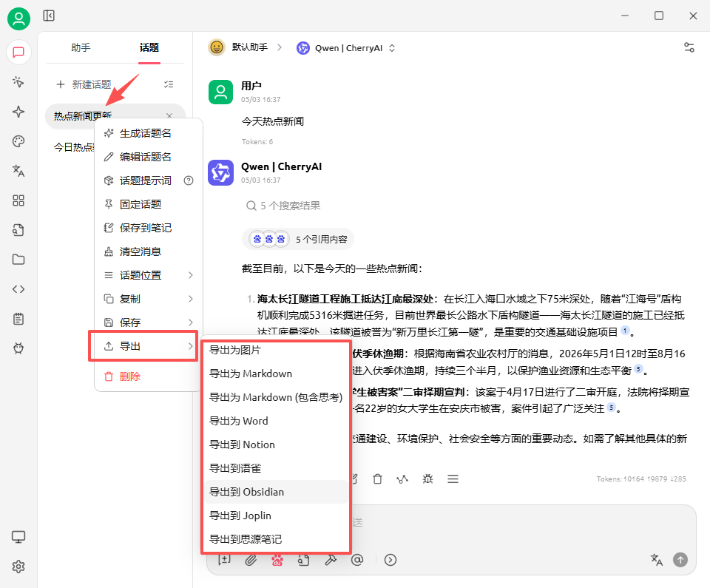This screenshot has height=588, width=710.
Task: Open the knowledge base sidebar icon
Action: pyautogui.click(x=18, y=230)
